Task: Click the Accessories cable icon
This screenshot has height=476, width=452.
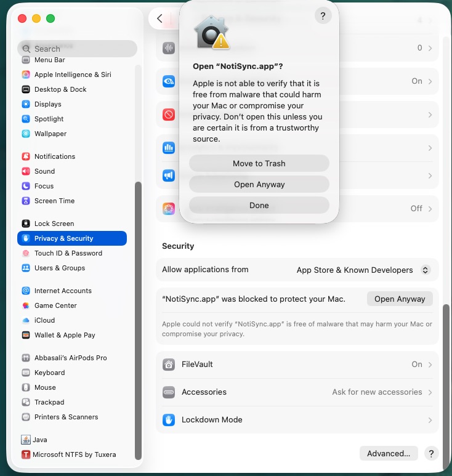Action: tap(169, 392)
